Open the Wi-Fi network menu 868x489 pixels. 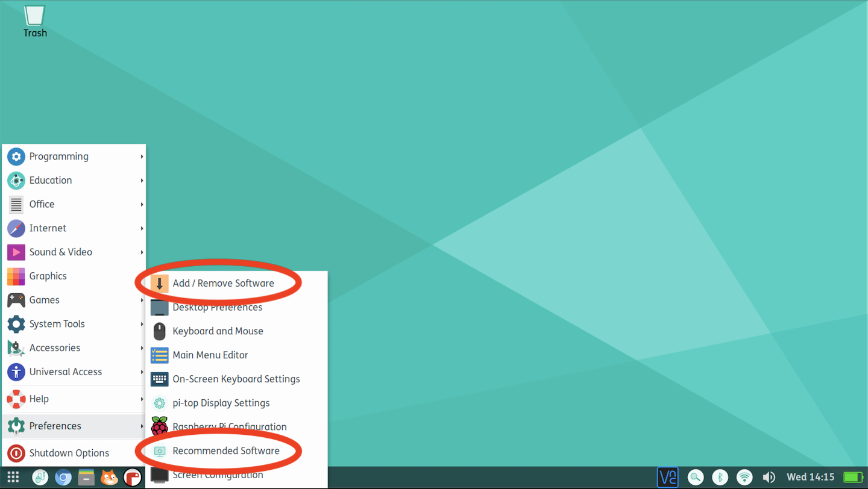[x=744, y=478]
